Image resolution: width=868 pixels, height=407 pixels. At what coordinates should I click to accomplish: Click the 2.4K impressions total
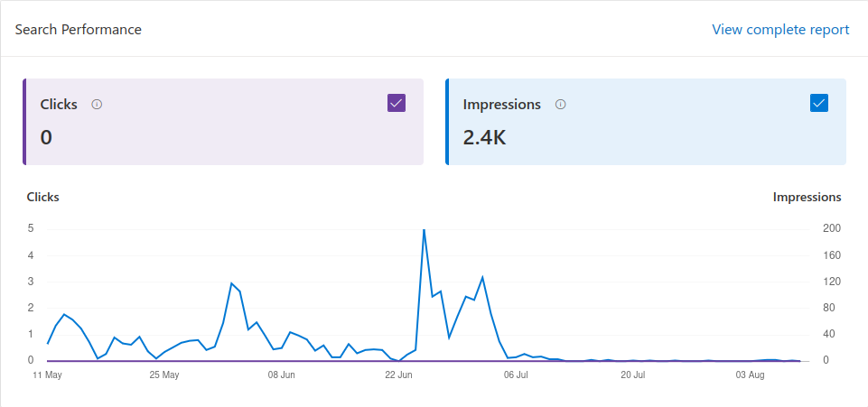[484, 137]
